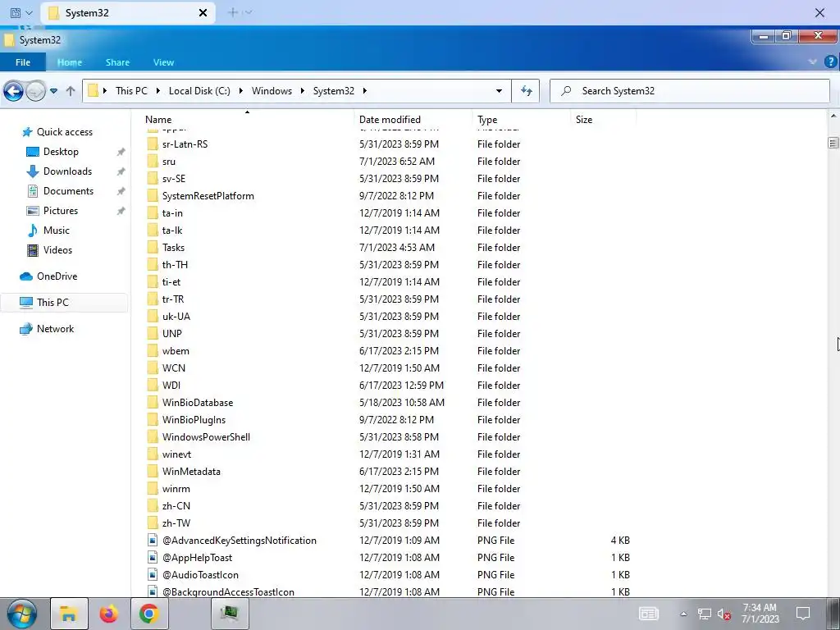Viewport: 840px width, 630px height.
Task: Refresh the System32 folder view
Action: pos(526,91)
